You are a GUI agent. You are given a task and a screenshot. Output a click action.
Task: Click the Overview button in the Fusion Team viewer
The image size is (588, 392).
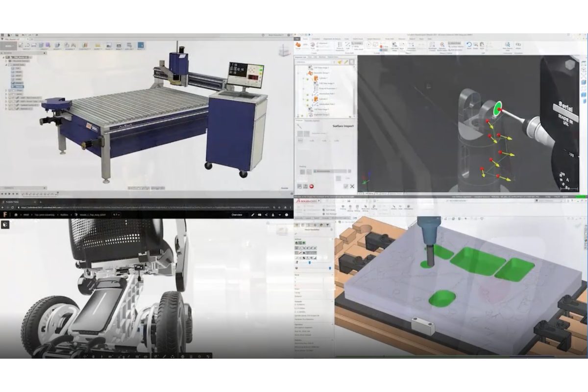tap(237, 215)
